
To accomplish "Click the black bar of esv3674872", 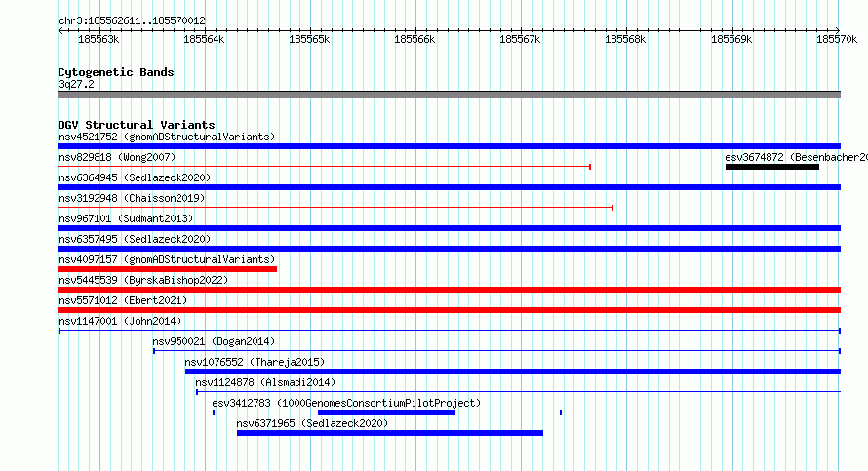I will [772, 167].
